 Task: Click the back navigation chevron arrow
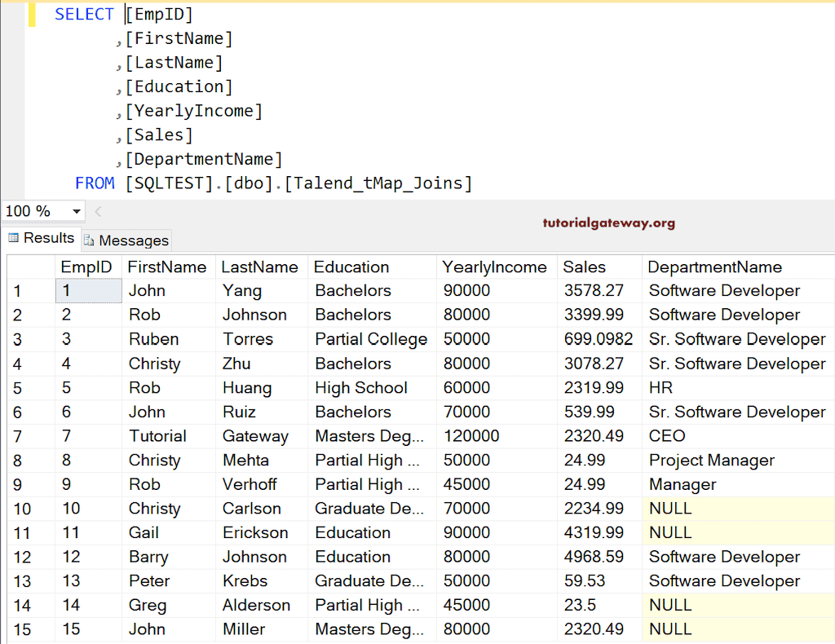[x=97, y=210]
